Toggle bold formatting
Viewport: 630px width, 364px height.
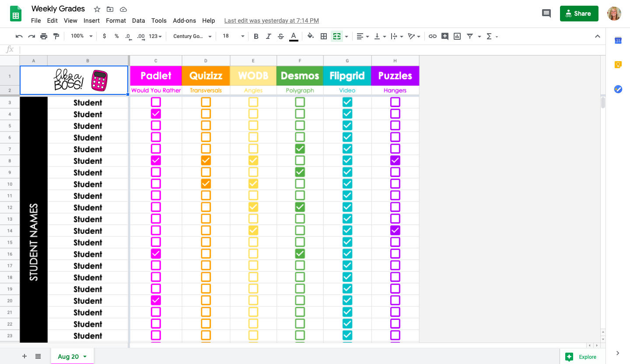(256, 36)
